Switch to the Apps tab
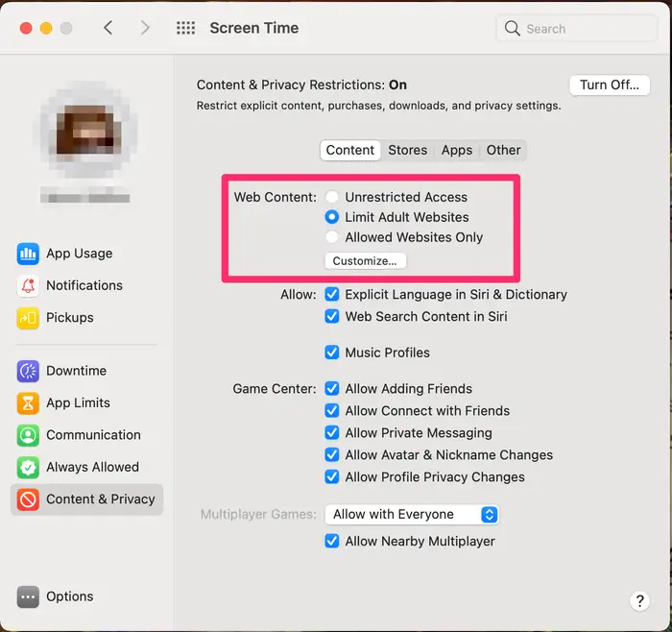Viewport: 672px width, 632px height. tap(457, 150)
